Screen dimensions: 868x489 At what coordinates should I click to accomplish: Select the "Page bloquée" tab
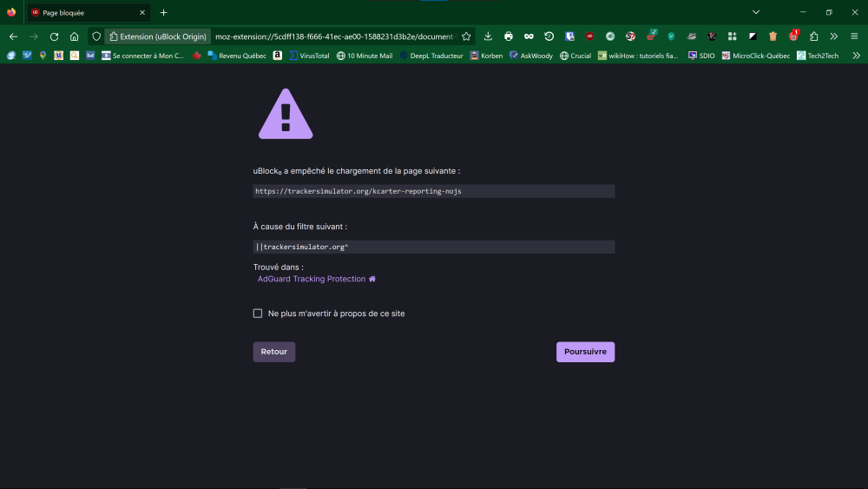[82, 13]
